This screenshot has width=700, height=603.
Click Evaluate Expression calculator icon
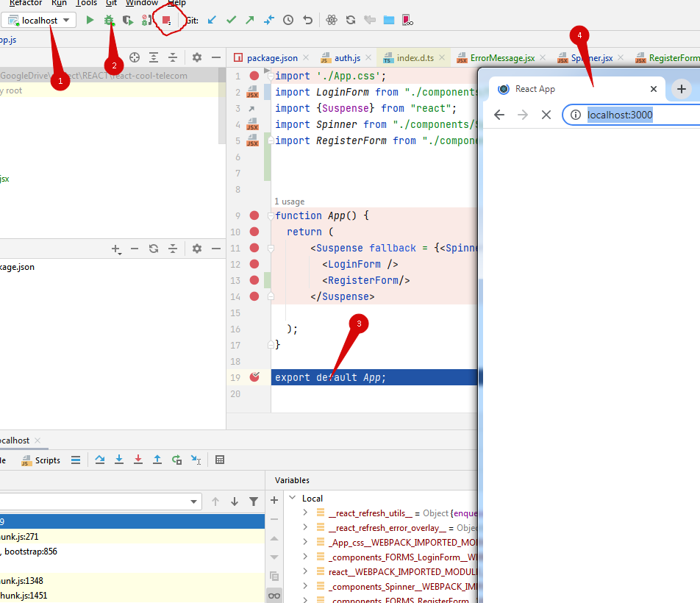(219, 460)
